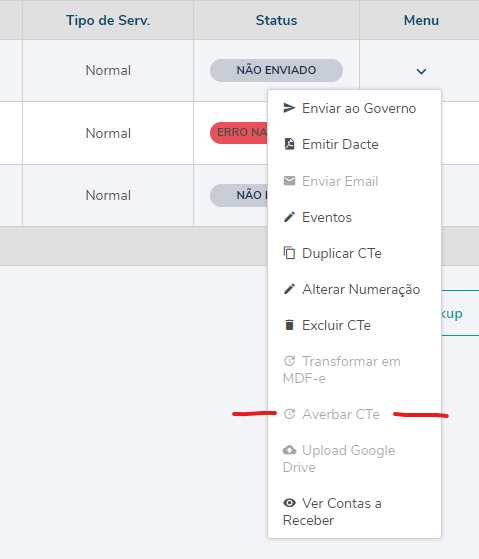Screen dimensions: 479x559
Task: Click the partially hidden teal backup button
Action: coord(460,313)
